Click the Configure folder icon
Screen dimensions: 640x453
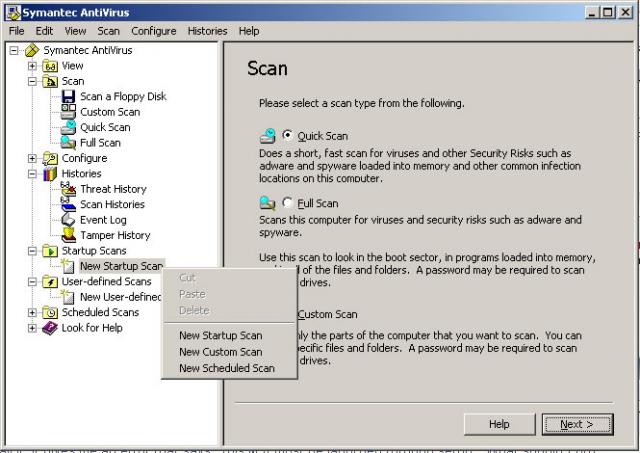(x=50, y=158)
